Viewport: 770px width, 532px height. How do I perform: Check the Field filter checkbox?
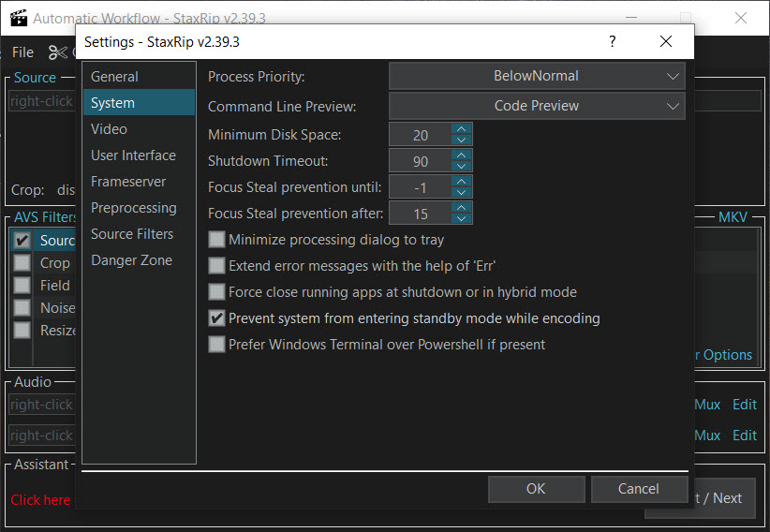(x=22, y=286)
